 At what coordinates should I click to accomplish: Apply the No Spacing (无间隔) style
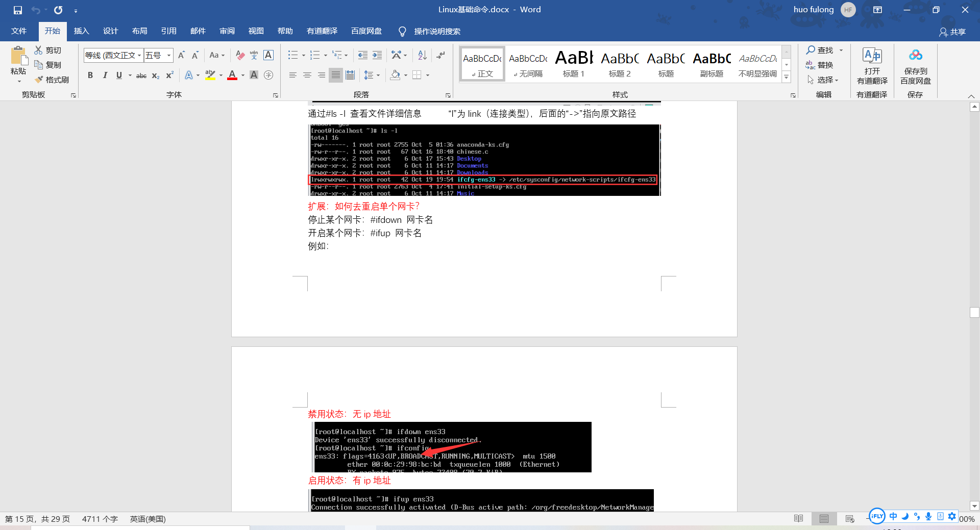coord(528,64)
